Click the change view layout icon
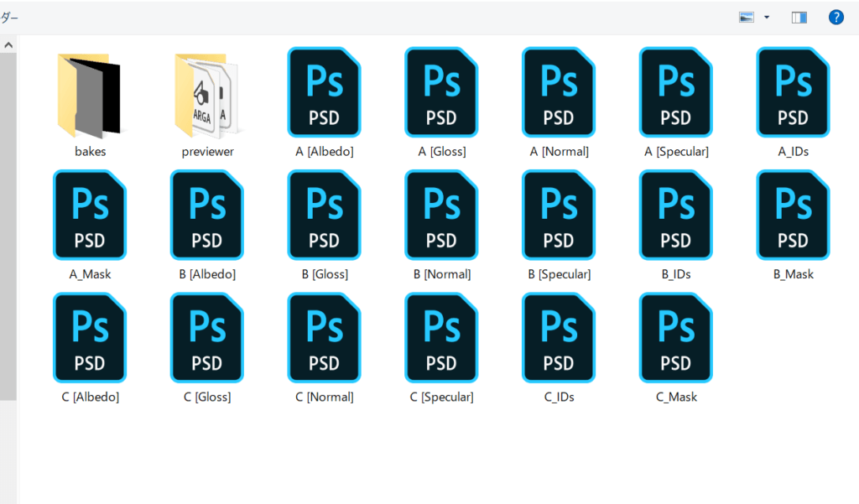The width and height of the screenshot is (859, 504). tap(747, 18)
